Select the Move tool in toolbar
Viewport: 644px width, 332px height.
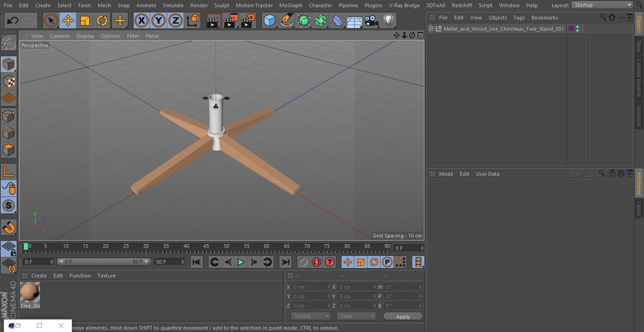coord(68,21)
